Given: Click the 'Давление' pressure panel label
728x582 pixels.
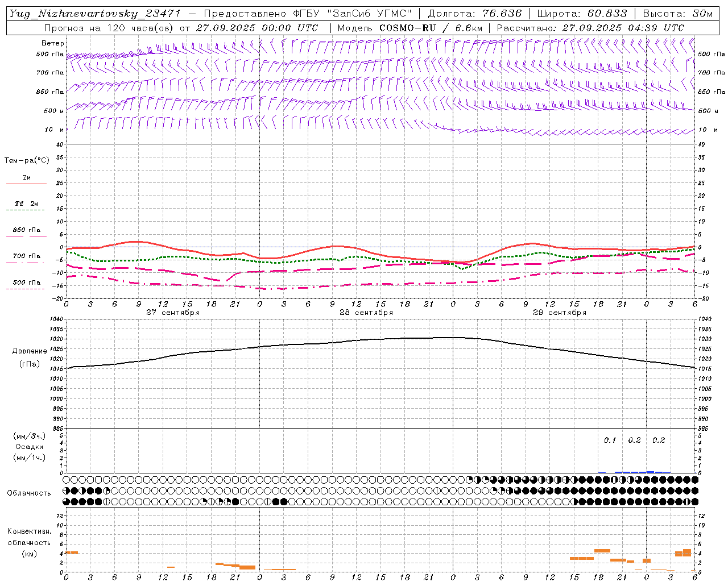Looking at the screenshot, I should (30, 351).
